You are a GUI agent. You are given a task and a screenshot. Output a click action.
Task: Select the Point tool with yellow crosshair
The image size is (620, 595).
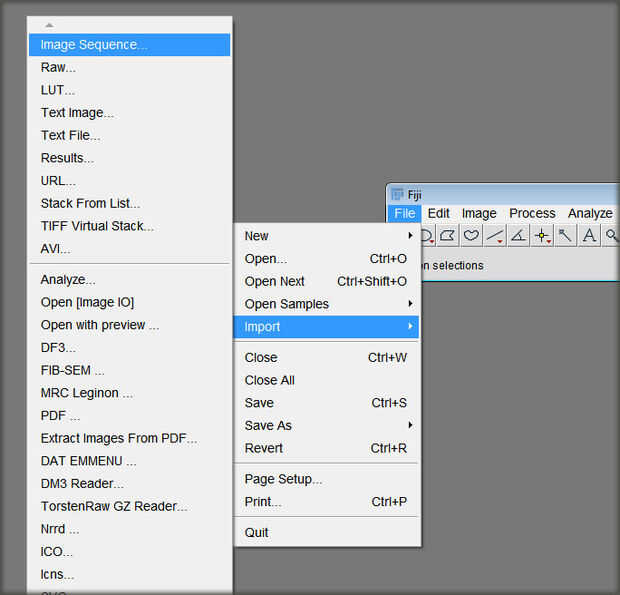[542, 236]
